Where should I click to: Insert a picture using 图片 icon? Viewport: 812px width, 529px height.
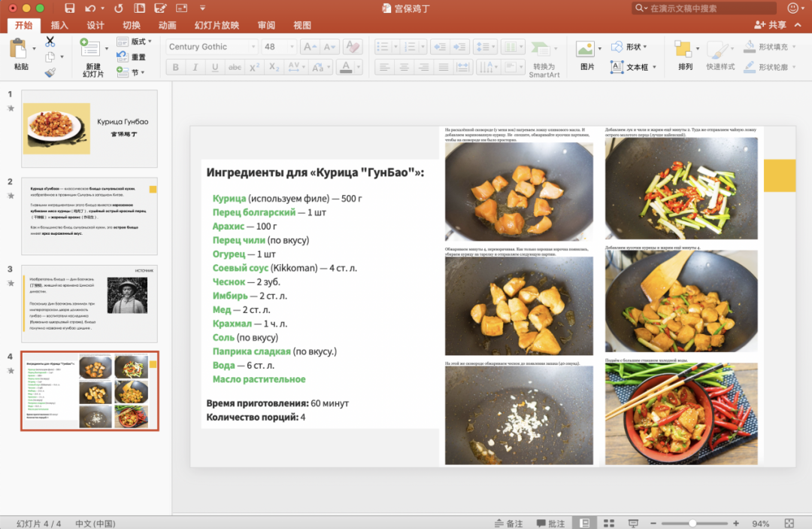586,50
